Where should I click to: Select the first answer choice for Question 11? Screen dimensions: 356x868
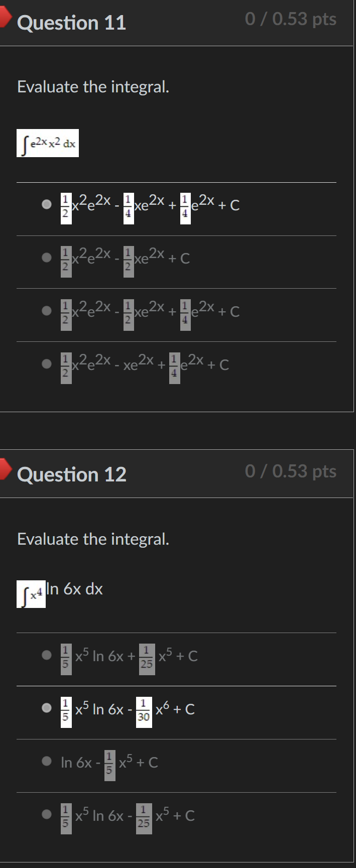pos(47,205)
